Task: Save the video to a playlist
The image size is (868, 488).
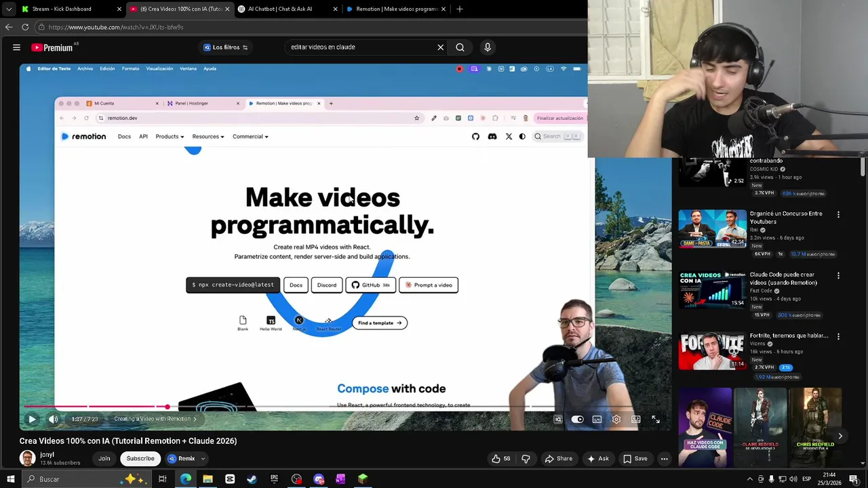Action: click(x=635, y=459)
